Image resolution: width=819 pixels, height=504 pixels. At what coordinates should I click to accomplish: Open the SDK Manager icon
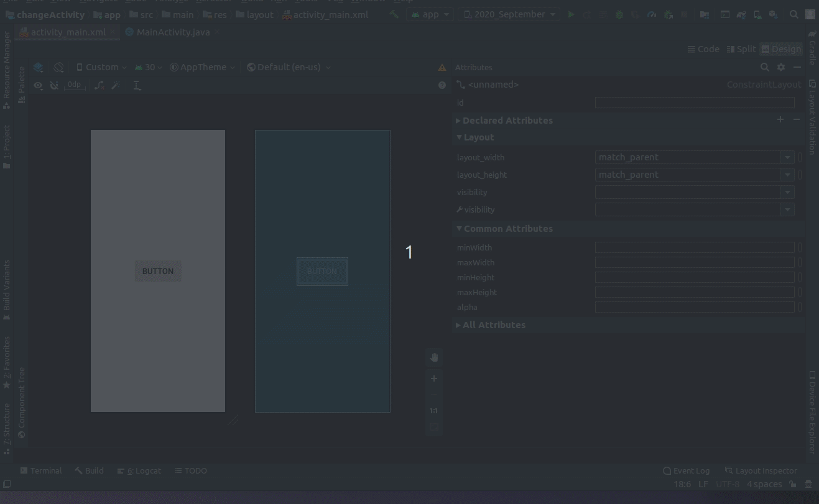(x=774, y=14)
